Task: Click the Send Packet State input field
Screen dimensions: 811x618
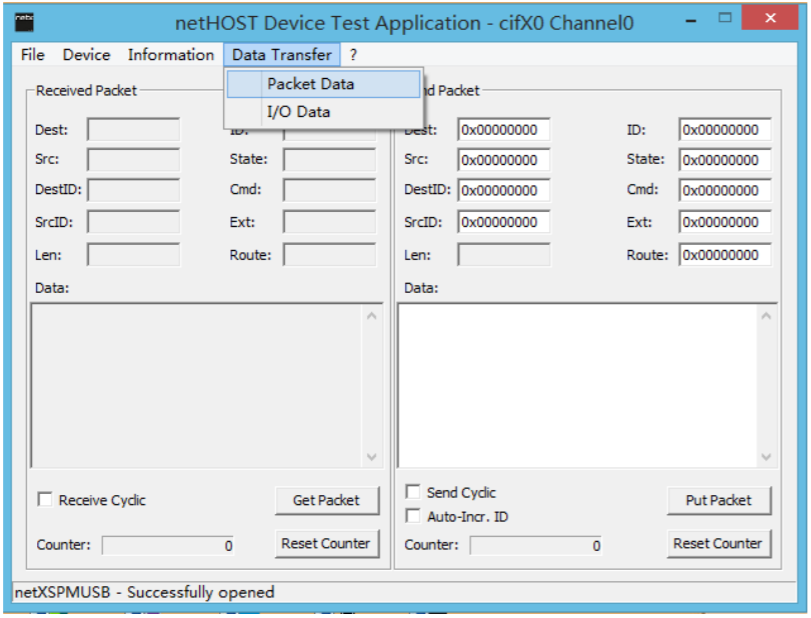Action: pyautogui.click(x=725, y=160)
